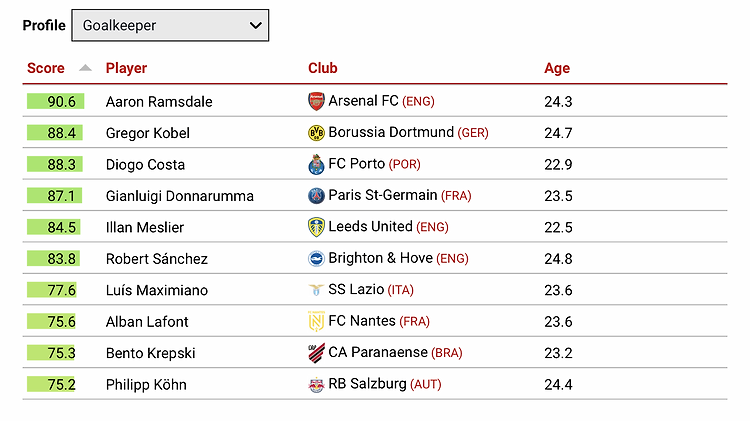Click the FC Porto club crest

point(316,164)
